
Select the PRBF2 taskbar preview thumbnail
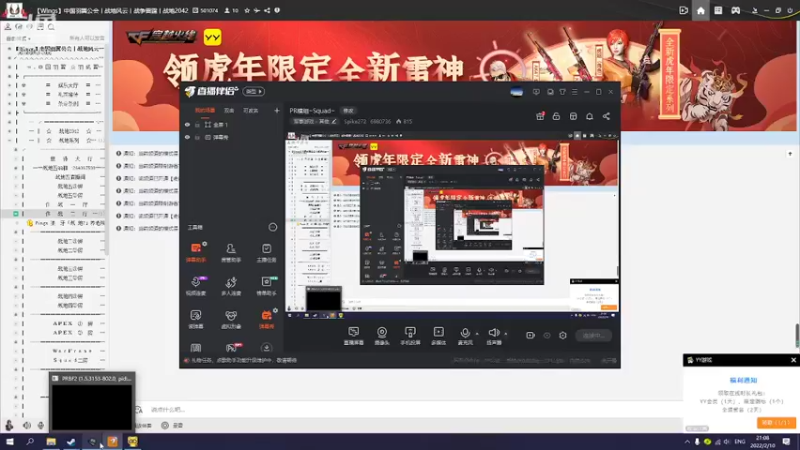[x=92, y=402]
